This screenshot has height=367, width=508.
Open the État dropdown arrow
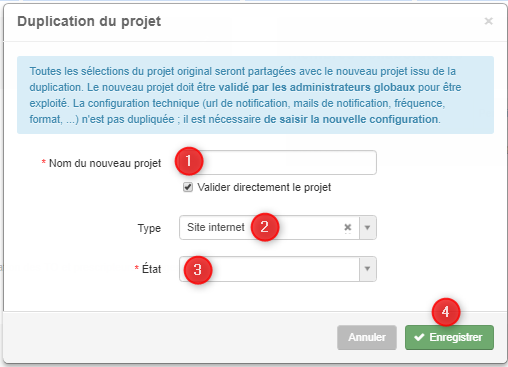coord(368,269)
